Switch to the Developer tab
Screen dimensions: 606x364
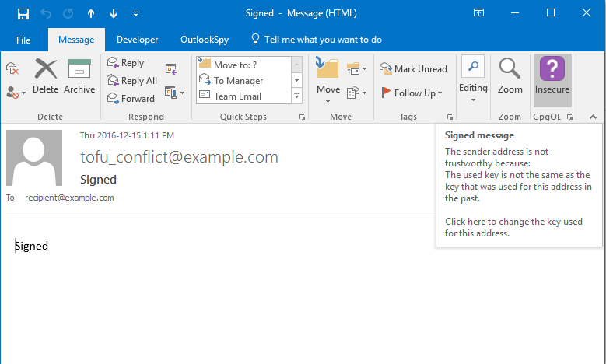tap(137, 40)
